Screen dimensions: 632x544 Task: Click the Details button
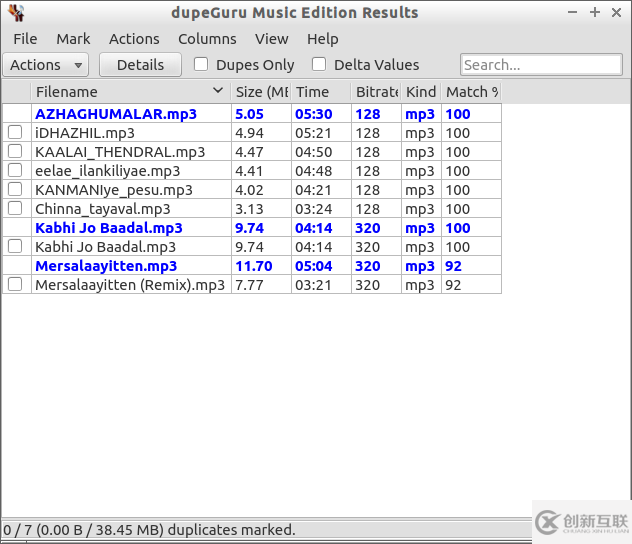[140, 65]
